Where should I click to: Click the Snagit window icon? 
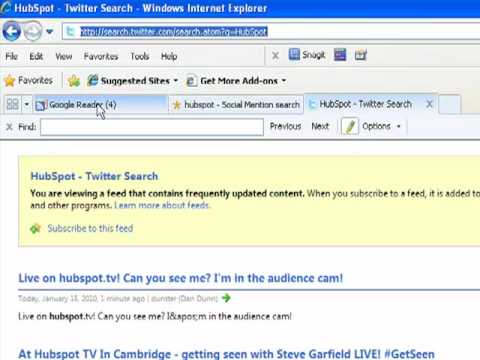(x=340, y=55)
